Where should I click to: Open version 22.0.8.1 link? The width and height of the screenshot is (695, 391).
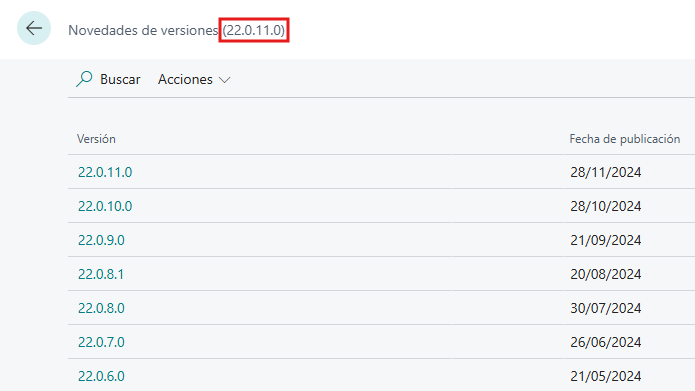[x=101, y=274]
